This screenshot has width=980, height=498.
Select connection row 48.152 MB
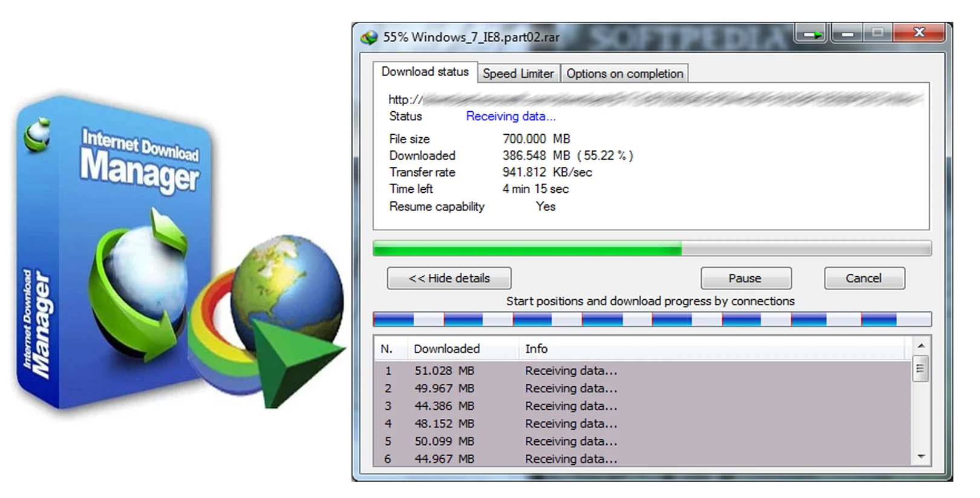tap(642, 424)
